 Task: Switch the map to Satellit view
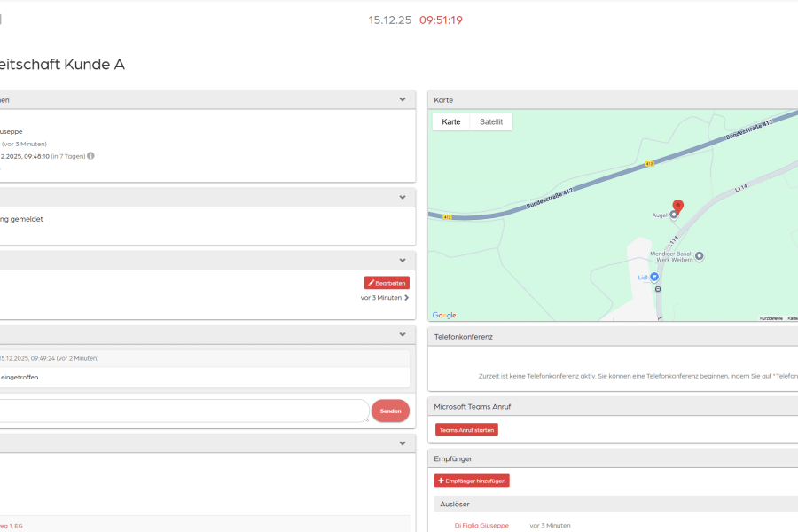click(491, 121)
